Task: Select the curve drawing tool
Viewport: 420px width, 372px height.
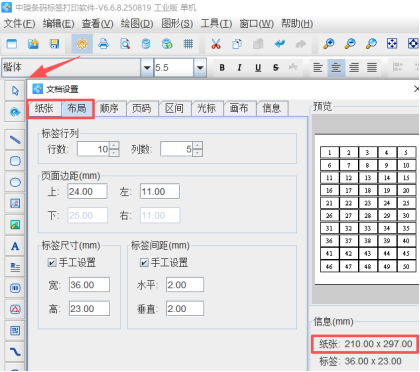Action: point(15,351)
